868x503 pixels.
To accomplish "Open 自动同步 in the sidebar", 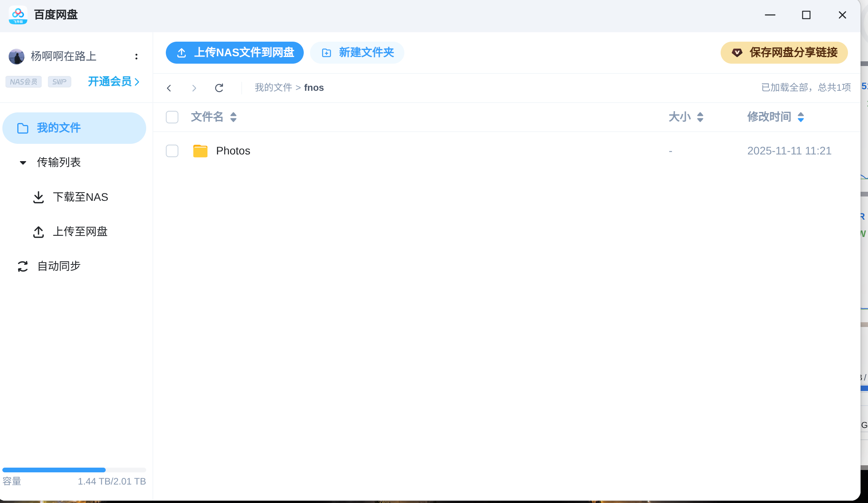I will [x=59, y=266].
